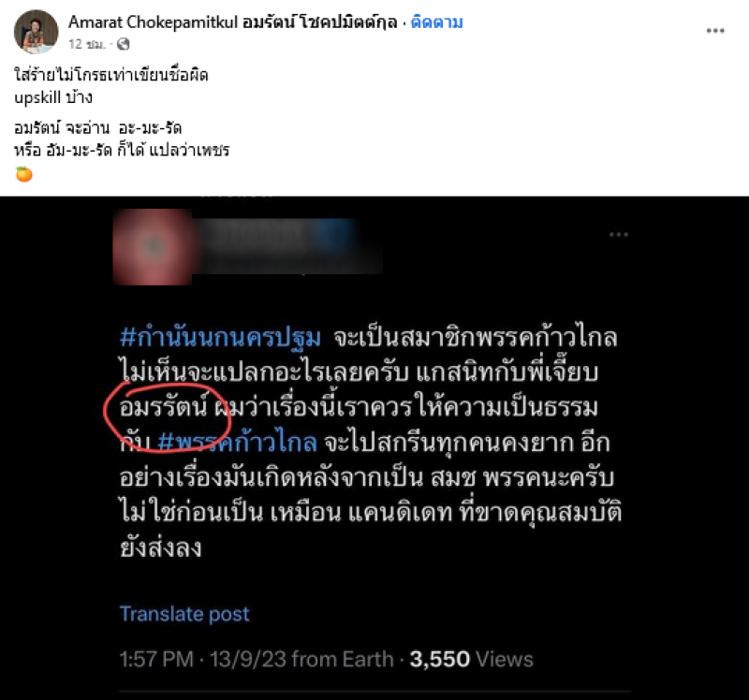The width and height of the screenshot is (749, 700).
Task: Click the orange emoji in the post
Action: coord(24,174)
